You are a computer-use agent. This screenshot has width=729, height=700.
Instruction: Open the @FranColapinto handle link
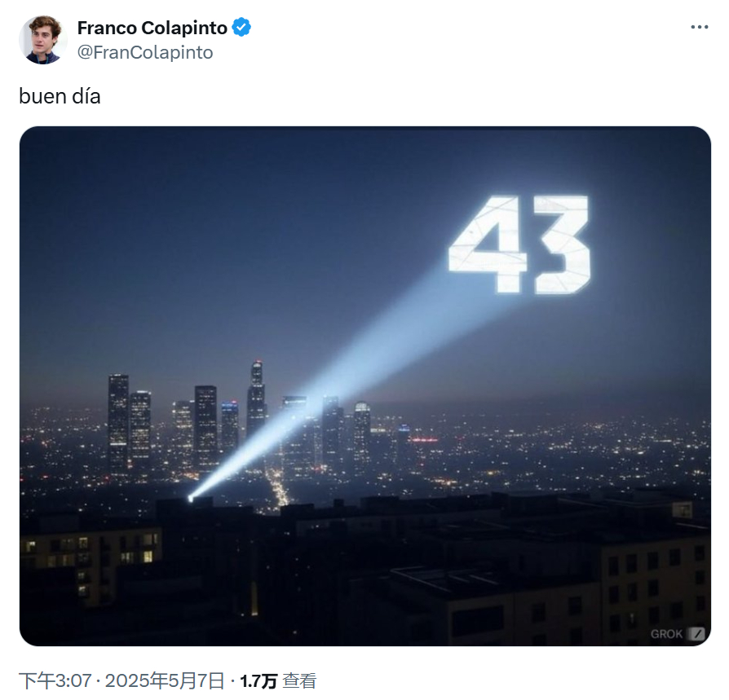145,52
